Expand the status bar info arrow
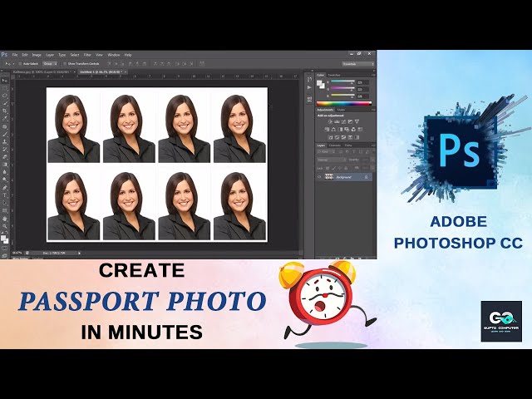The width and height of the screenshot is (532, 399). 80,253
